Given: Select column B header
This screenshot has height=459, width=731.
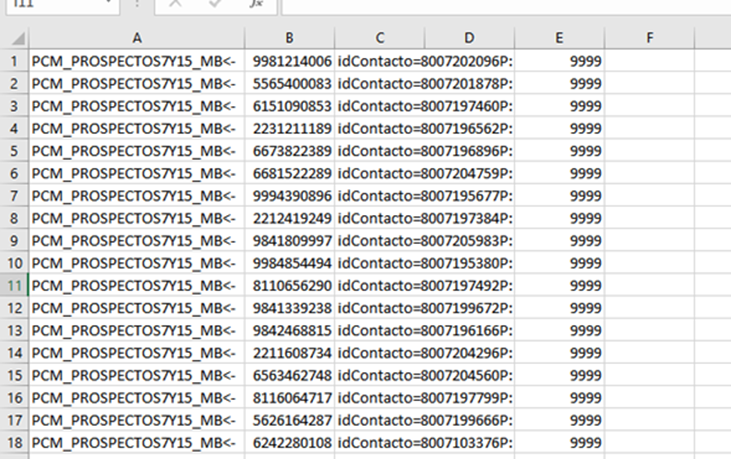Looking at the screenshot, I should pos(289,39).
